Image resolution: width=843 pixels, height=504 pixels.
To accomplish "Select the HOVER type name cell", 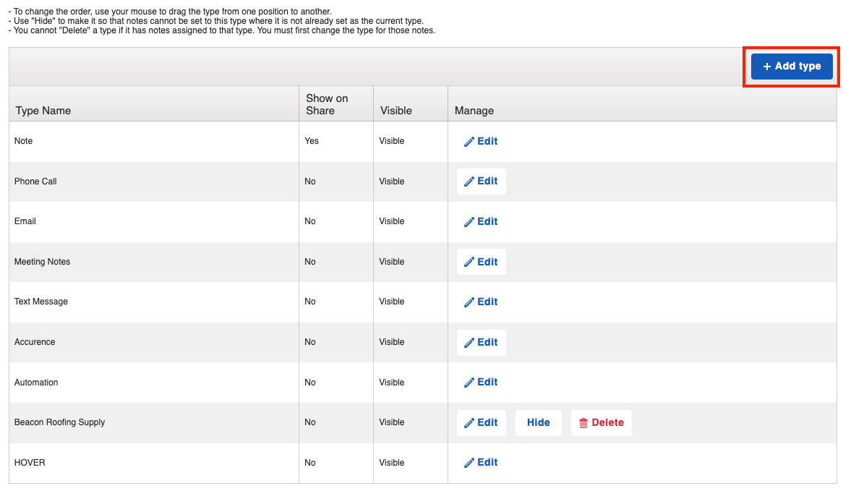I will tap(30, 463).
